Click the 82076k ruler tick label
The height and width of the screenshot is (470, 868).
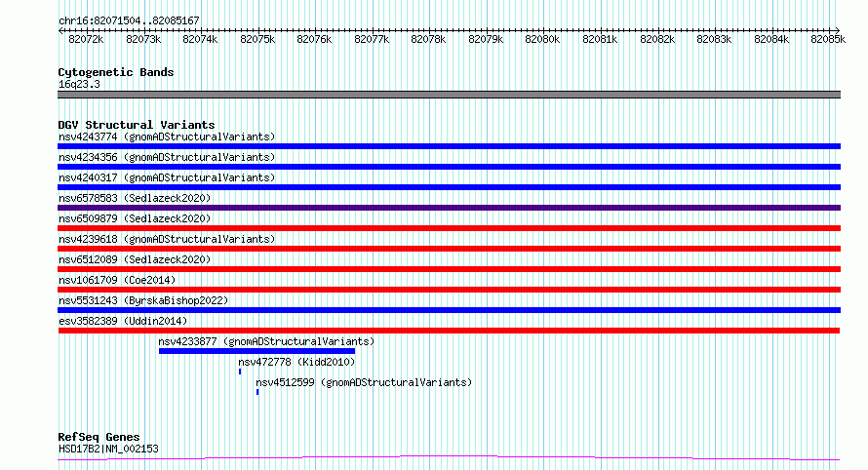(314, 39)
